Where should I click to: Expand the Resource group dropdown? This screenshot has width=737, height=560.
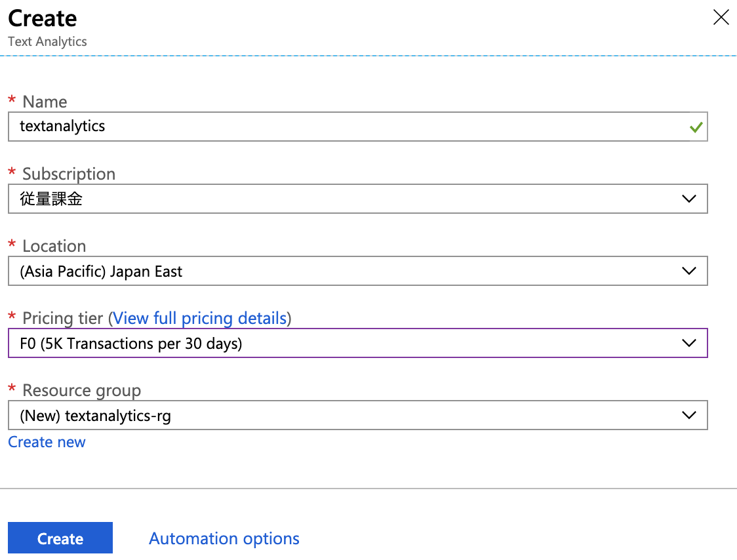click(x=688, y=414)
